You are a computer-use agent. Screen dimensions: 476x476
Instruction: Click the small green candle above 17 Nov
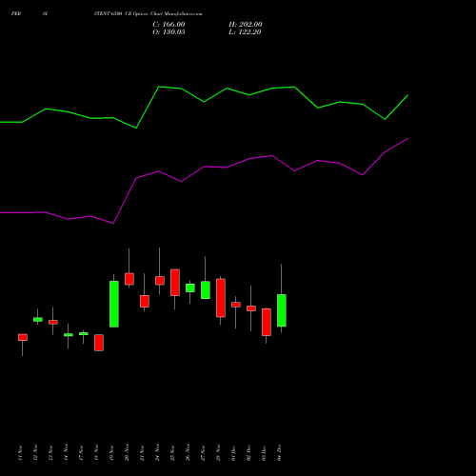coord(84,334)
